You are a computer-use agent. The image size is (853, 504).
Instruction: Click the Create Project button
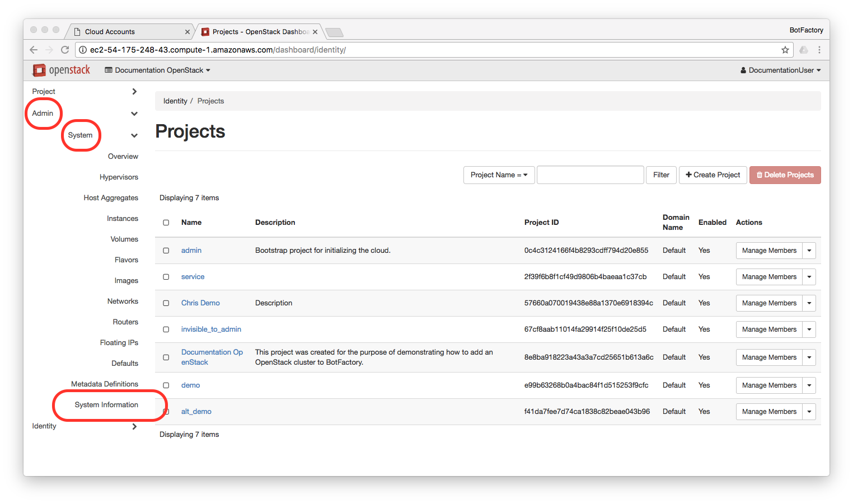(x=713, y=175)
